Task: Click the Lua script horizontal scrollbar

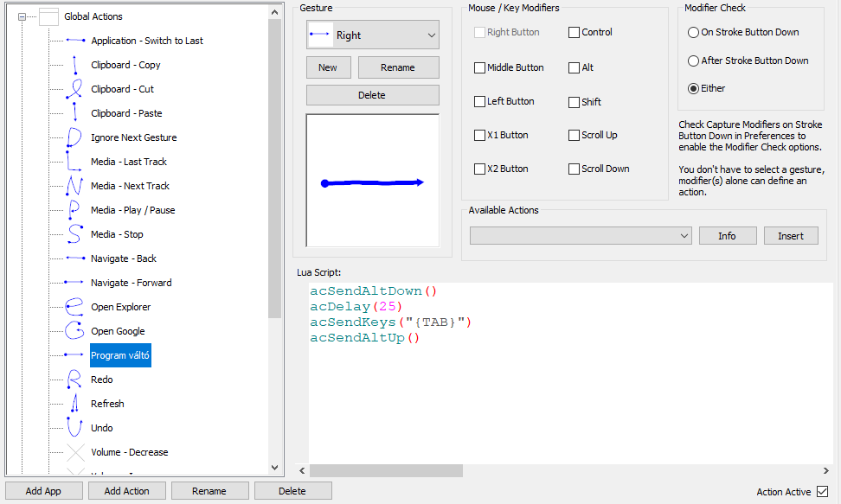Action: point(385,470)
